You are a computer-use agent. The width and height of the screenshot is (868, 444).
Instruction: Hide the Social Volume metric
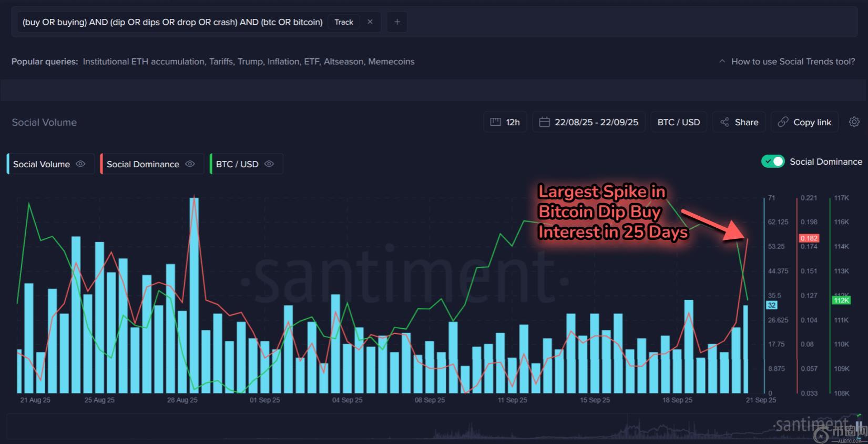tap(80, 164)
